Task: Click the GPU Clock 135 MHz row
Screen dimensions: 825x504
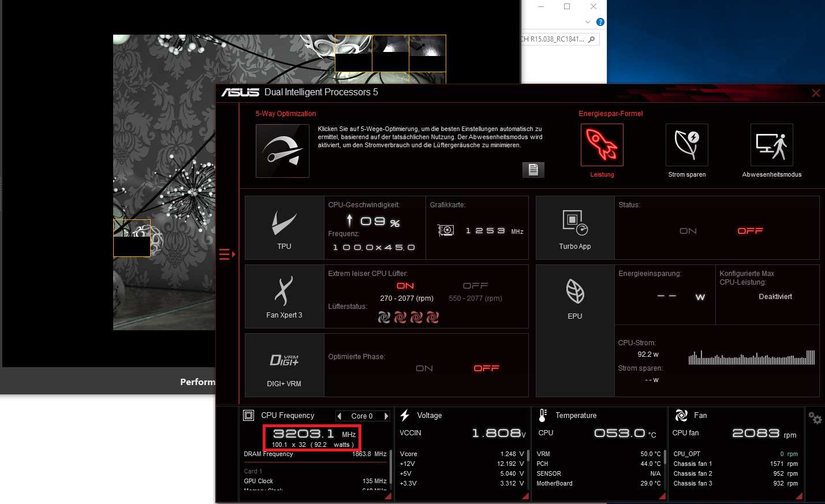Action: (315, 481)
